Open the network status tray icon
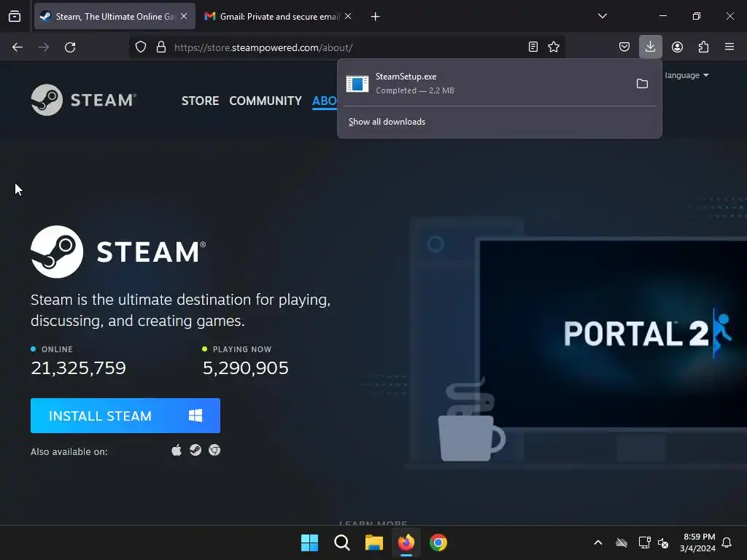 coord(644,542)
